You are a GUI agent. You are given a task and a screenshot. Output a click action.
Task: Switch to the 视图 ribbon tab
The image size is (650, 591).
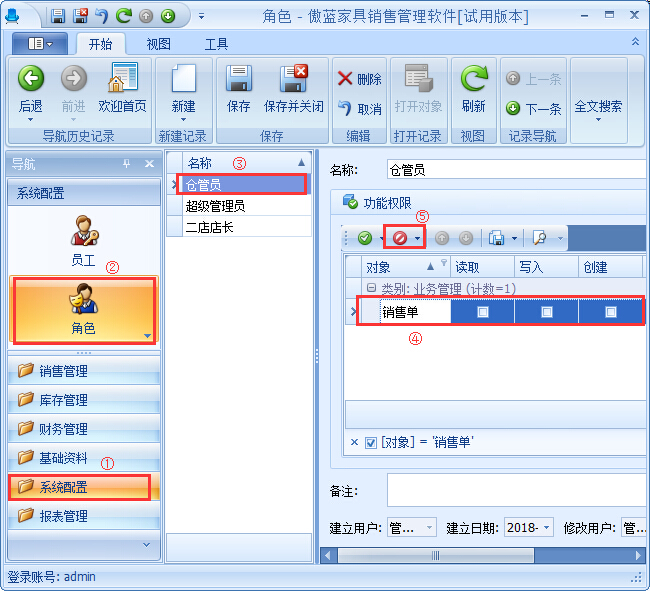(158, 44)
